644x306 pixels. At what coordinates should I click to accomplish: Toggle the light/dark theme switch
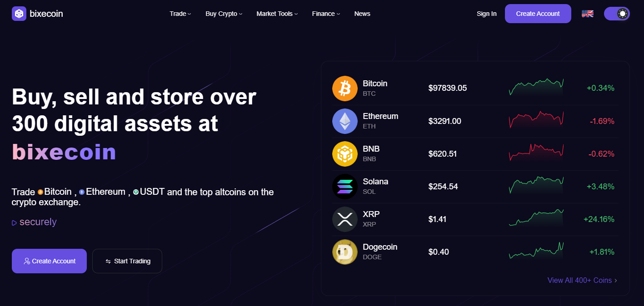point(617,14)
